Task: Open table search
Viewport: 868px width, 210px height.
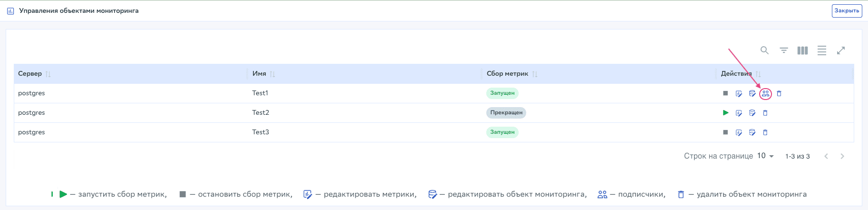Action: pyautogui.click(x=764, y=50)
